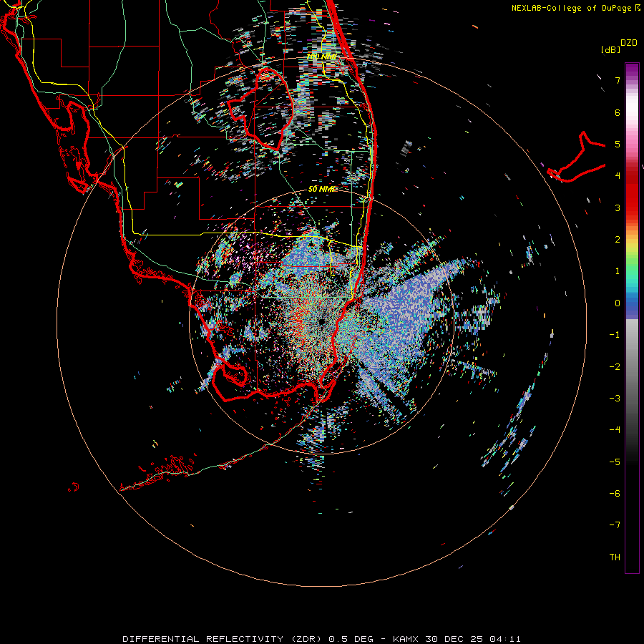This screenshot has width=644, height=644.
Task: Click the -5 value on the color scale
Action: (x=615, y=462)
